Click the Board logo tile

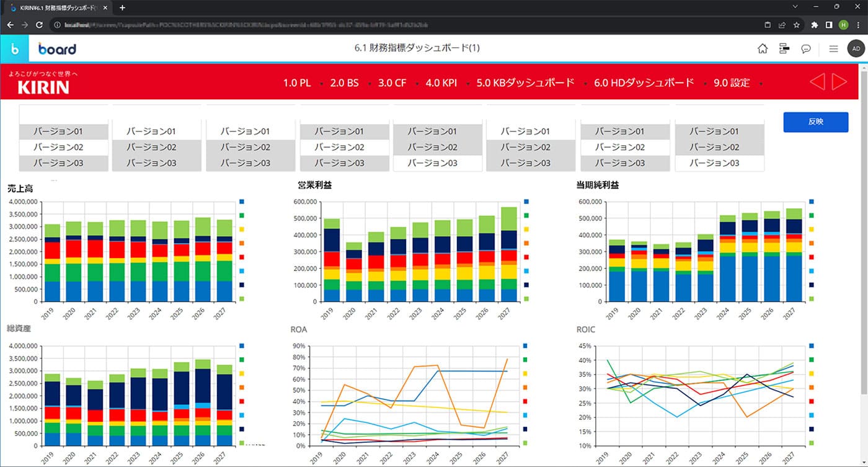tap(14, 49)
